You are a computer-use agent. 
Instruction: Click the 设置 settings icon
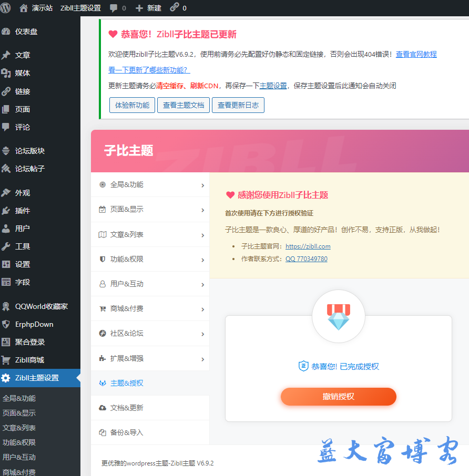6,264
